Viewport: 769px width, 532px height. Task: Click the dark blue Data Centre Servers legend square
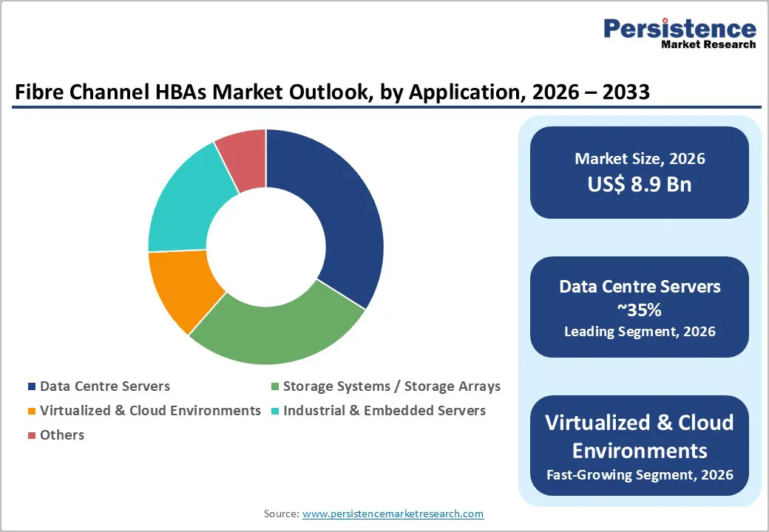click(31, 386)
